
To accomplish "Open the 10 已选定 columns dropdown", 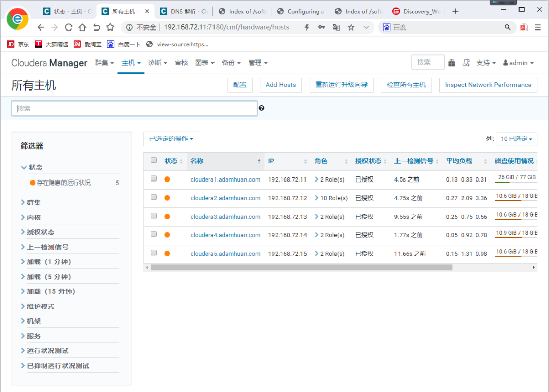I will click(x=516, y=139).
